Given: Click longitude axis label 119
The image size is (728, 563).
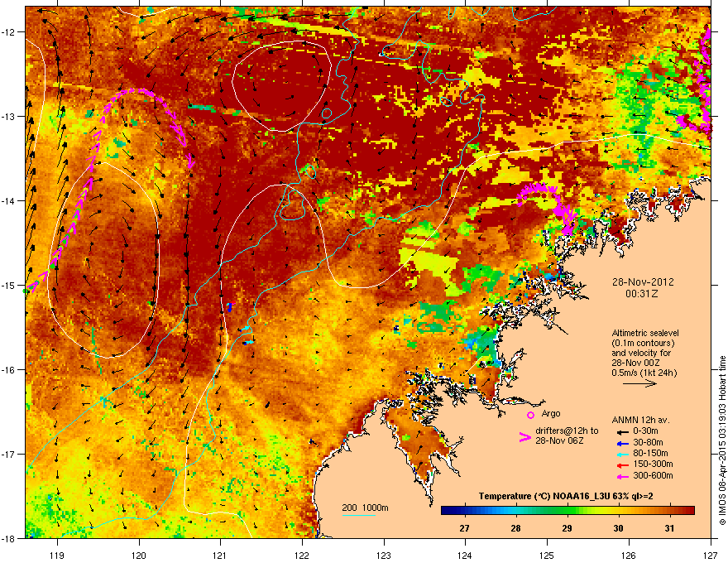Looking at the screenshot, I should click(x=57, y=555).
